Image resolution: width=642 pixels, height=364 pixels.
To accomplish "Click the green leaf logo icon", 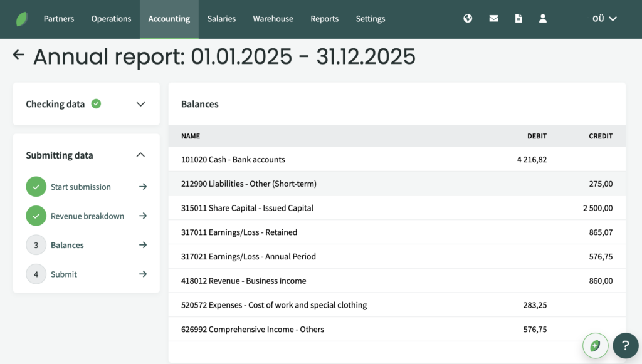I will (22, 19).
